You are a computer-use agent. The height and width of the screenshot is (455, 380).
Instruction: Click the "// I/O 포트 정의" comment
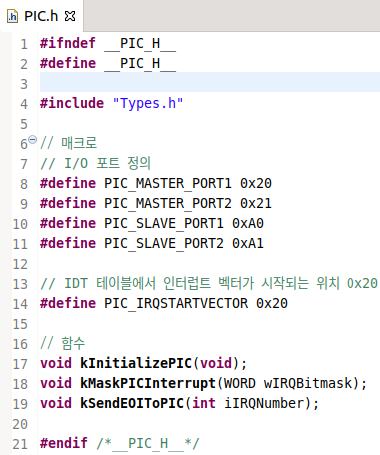96,163
